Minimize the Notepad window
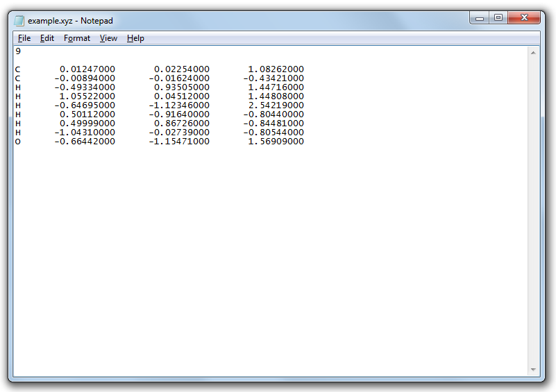 coord(480,18)
